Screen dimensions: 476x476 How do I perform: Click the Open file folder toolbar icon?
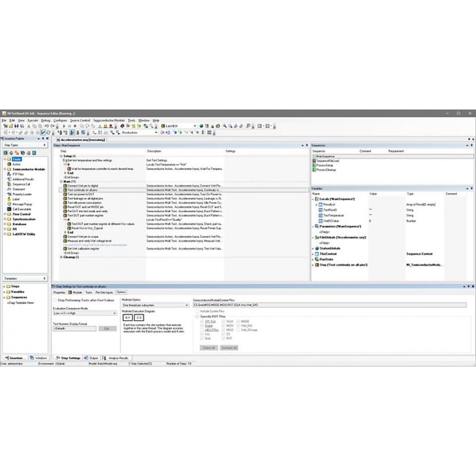(11, 126)
